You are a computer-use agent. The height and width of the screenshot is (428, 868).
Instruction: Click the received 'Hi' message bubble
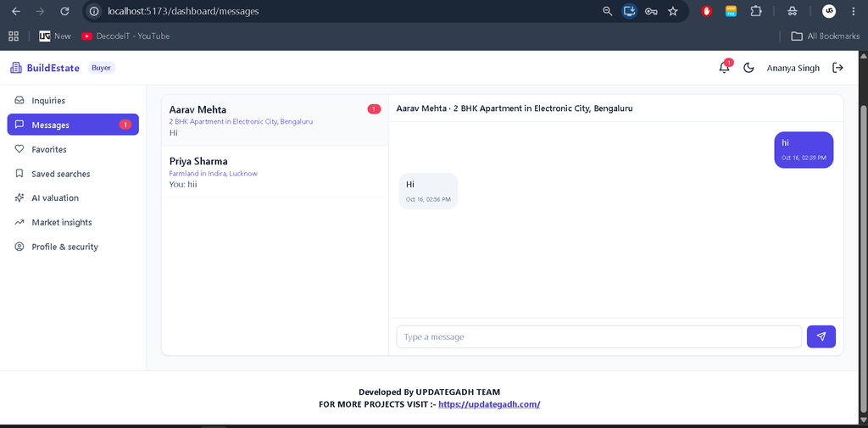tap(428, 191)
